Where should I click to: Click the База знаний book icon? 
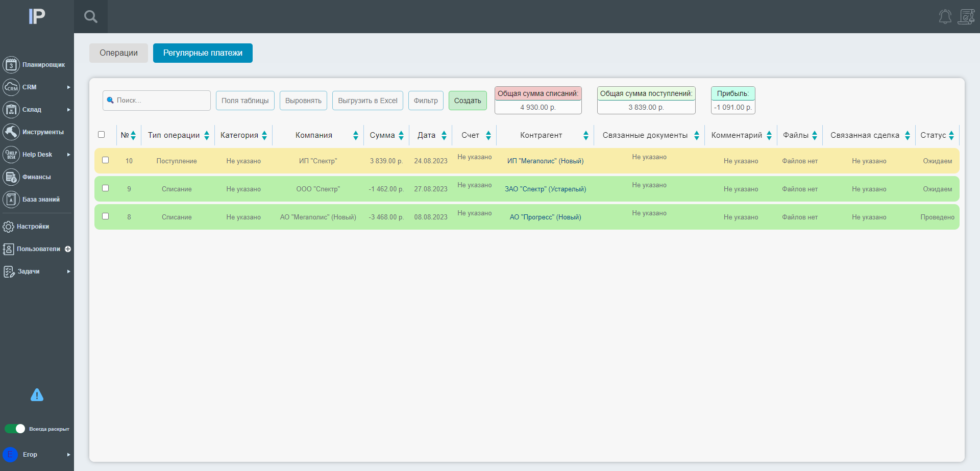pos(11,200)
